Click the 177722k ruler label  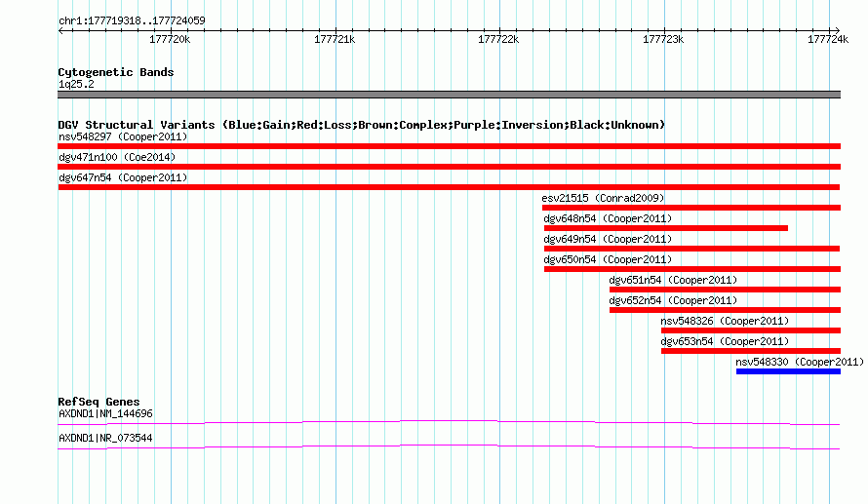click(x=498, y=39)
